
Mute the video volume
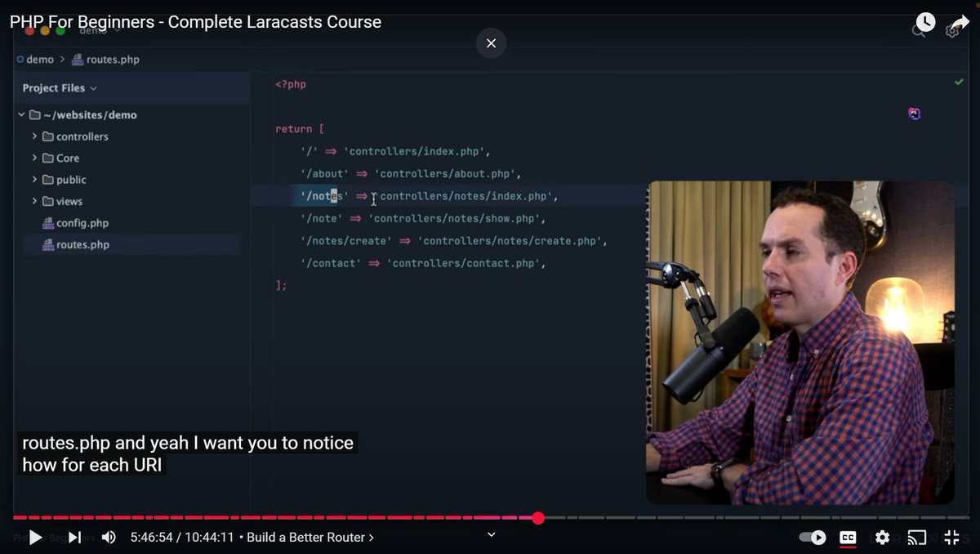[x=109, y=537]
